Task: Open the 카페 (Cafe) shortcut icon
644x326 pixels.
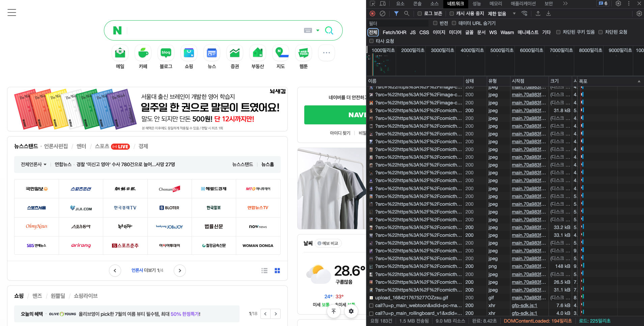Action: [143, 53]
